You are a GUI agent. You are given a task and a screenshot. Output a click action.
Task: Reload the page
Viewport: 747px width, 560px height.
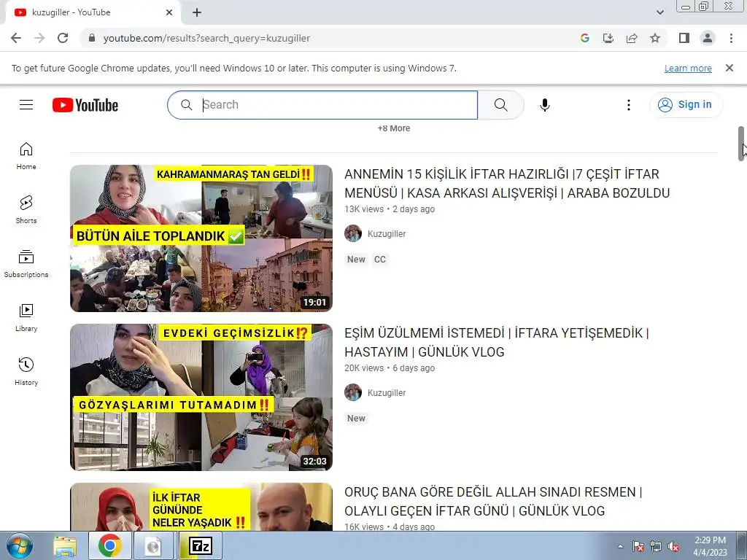(63, 38)
